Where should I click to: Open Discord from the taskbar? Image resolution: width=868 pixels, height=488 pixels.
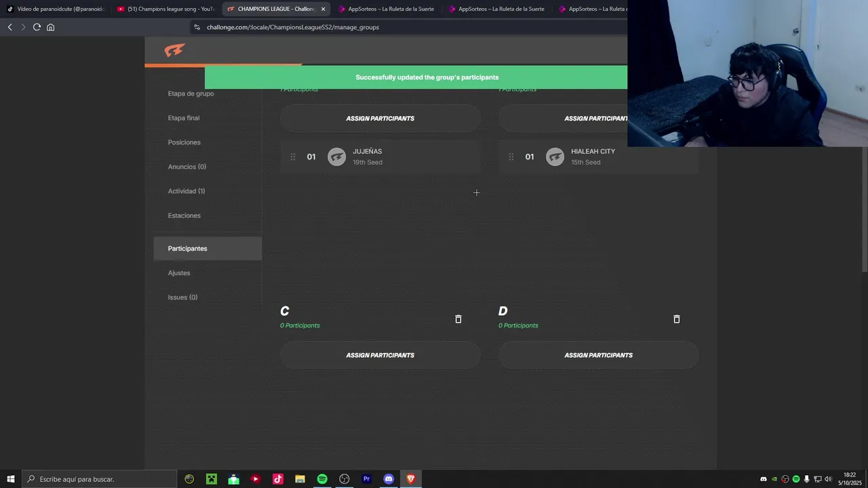[x=389, y=479]
